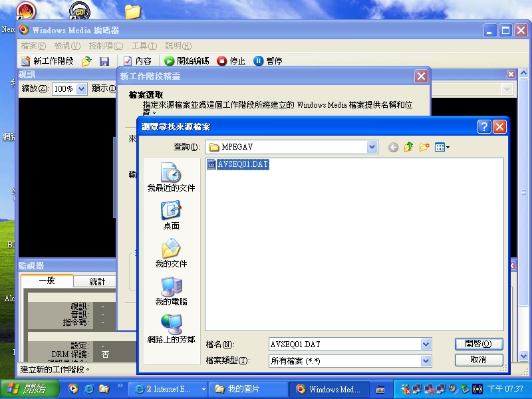532x399 pixels.
Task: Maximize the Windows Media 編碼器 window
Action: point(505,31)
